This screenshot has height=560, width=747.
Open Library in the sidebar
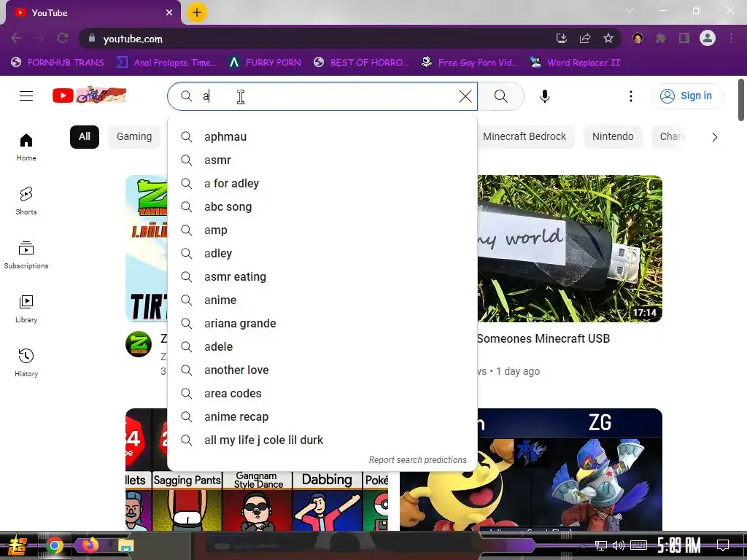pyautogui.click(x=26, y=308)
